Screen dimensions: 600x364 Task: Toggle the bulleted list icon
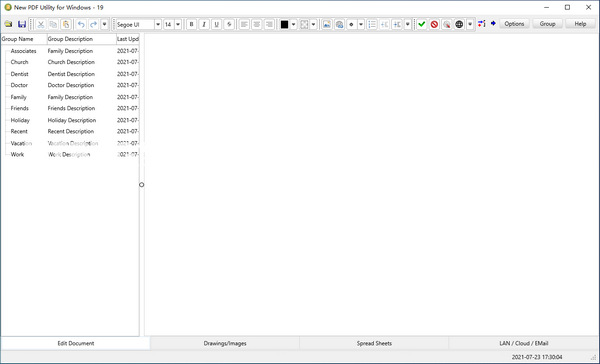click(x=372, y=24)
